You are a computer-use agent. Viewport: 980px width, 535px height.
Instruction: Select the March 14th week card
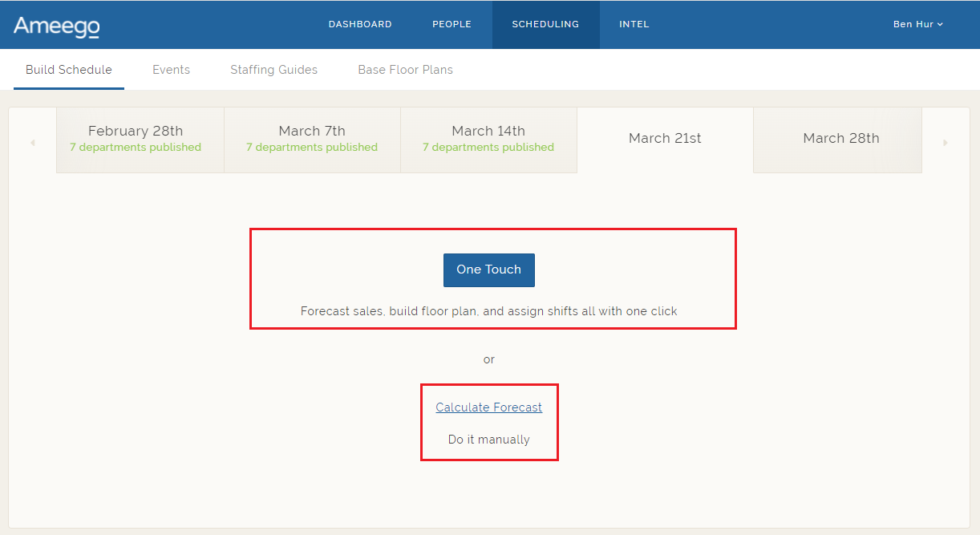click(x=488, y=139)
